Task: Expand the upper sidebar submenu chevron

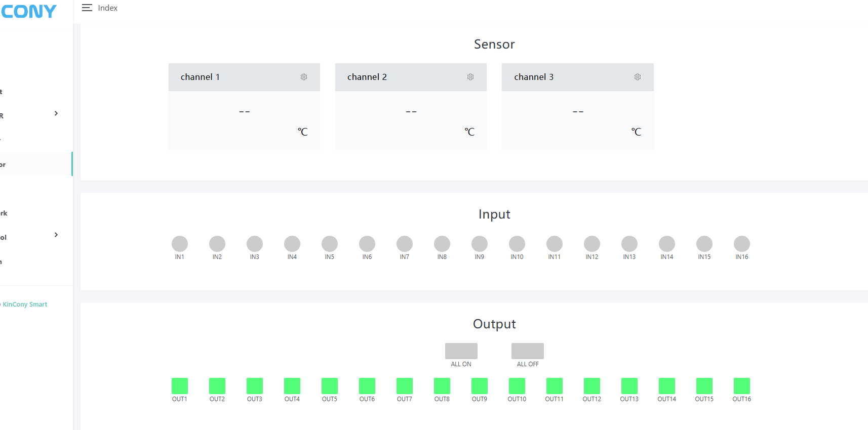Action: (x=56, y=113)
